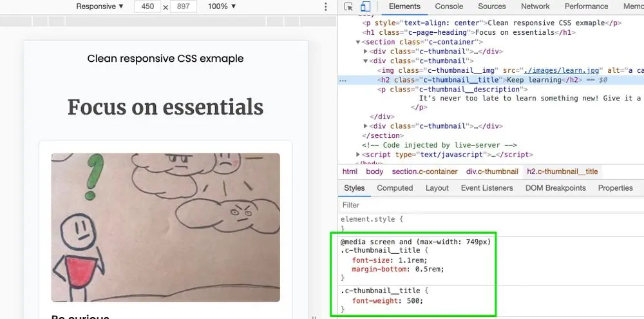The height and width of the screenshot is (319, 644).
Task: Show the Computed styles tab
Action: tap(395, 188)
